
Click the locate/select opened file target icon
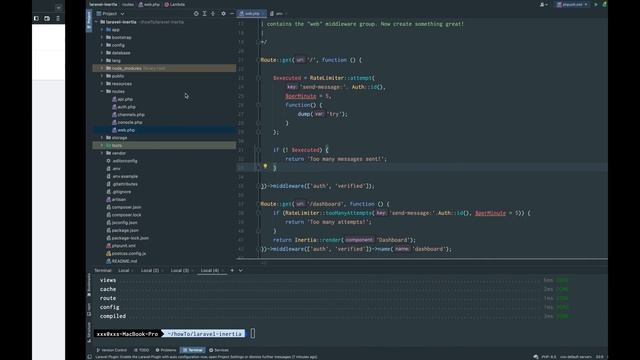[x=196, y=13]
